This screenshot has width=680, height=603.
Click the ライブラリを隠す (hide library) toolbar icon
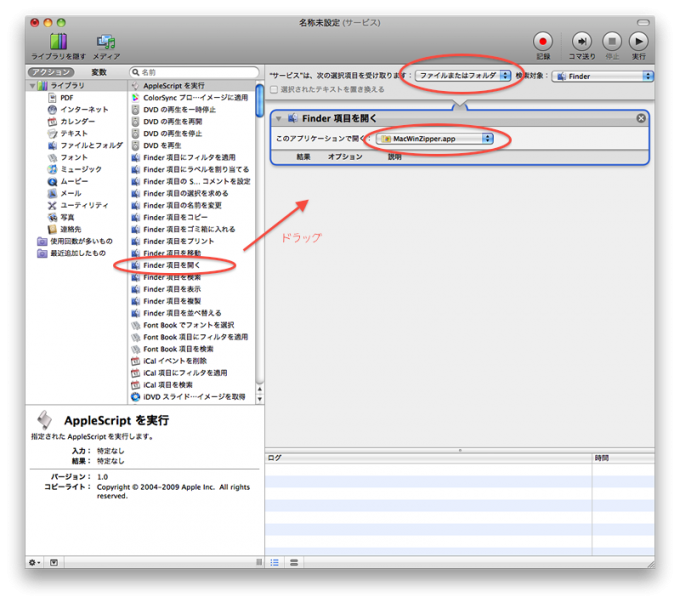point(58,42)
